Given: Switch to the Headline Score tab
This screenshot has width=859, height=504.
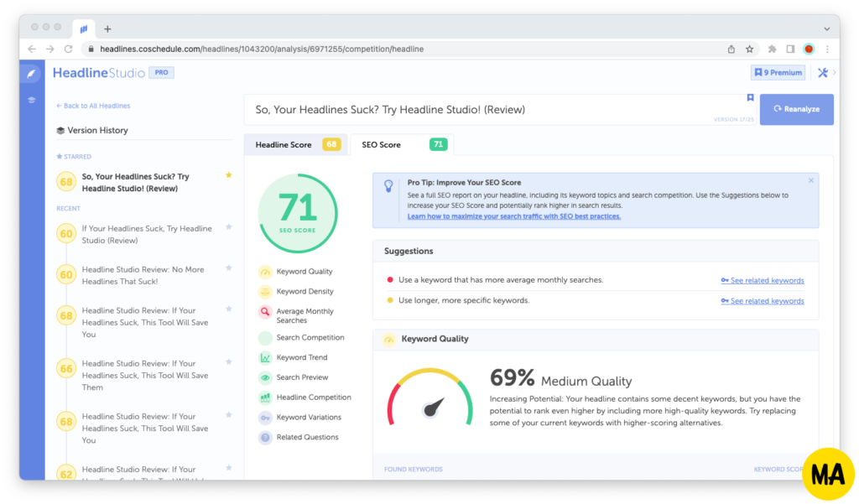Looking at the screenshot, I should click(x=296, y=144).
